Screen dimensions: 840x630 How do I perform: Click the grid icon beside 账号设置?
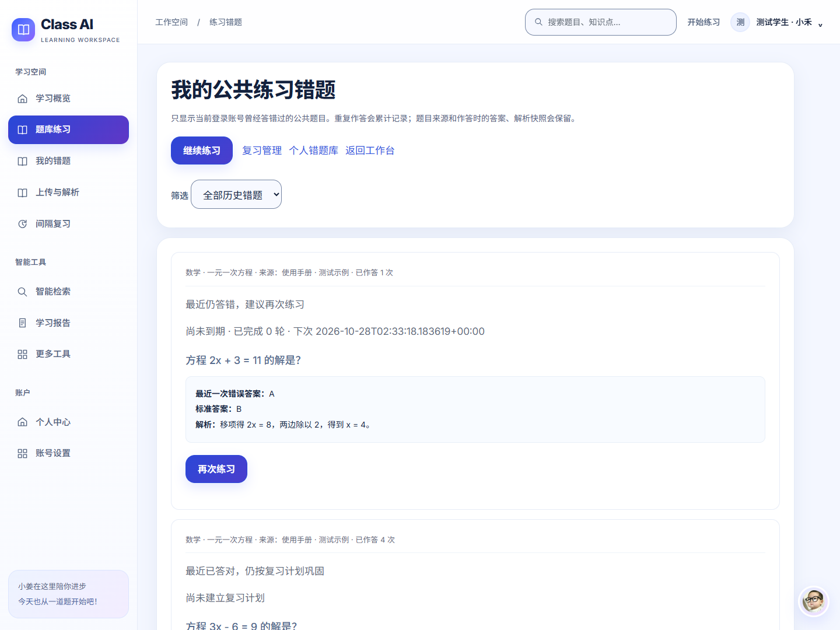click(x=22, y=453)
